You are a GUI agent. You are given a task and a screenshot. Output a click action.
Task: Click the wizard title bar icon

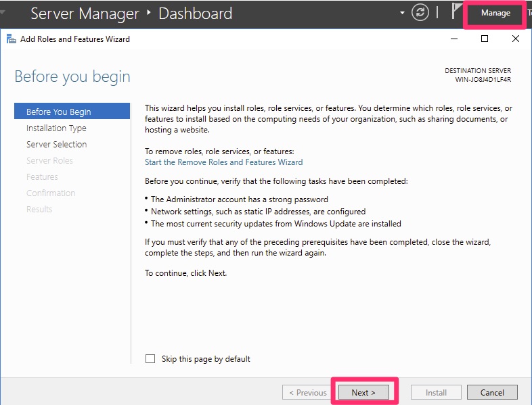coord(12,39)
